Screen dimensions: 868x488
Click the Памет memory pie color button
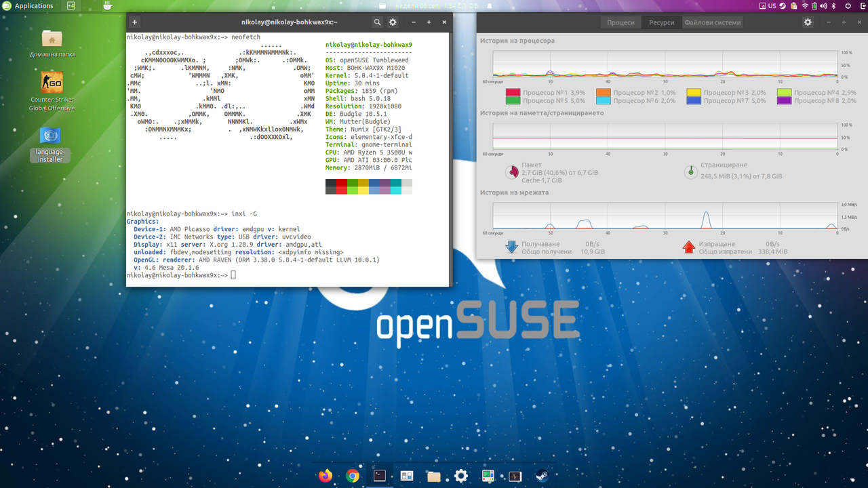pos(512,173)
